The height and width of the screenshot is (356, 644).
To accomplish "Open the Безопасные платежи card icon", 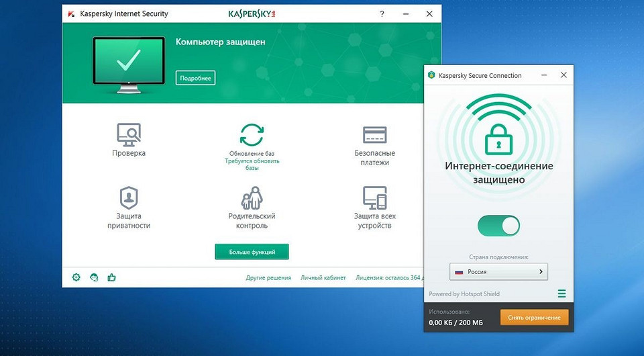I will pos(374,135).
